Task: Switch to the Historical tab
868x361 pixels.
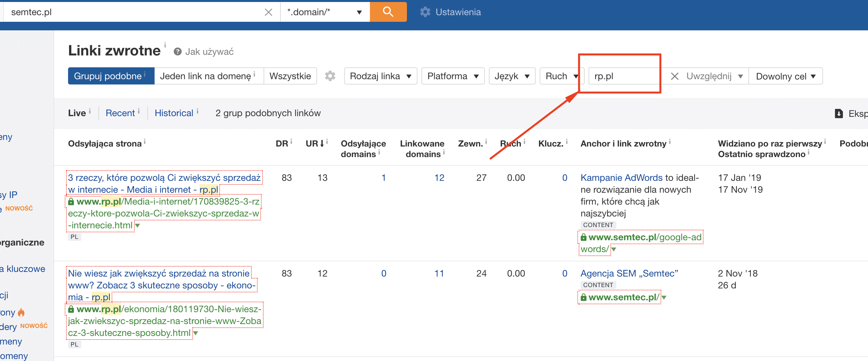Action: coord(174,113)
